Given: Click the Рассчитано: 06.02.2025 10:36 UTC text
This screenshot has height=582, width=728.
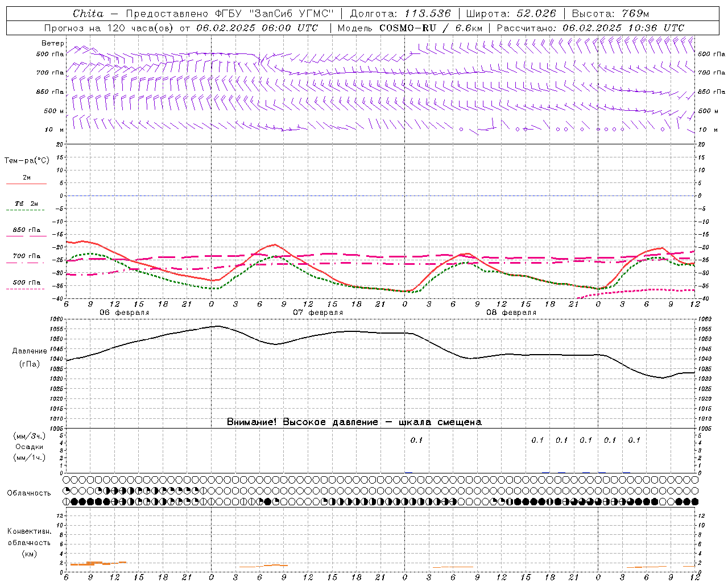Looking at the screenshot, I should point(590,28).
